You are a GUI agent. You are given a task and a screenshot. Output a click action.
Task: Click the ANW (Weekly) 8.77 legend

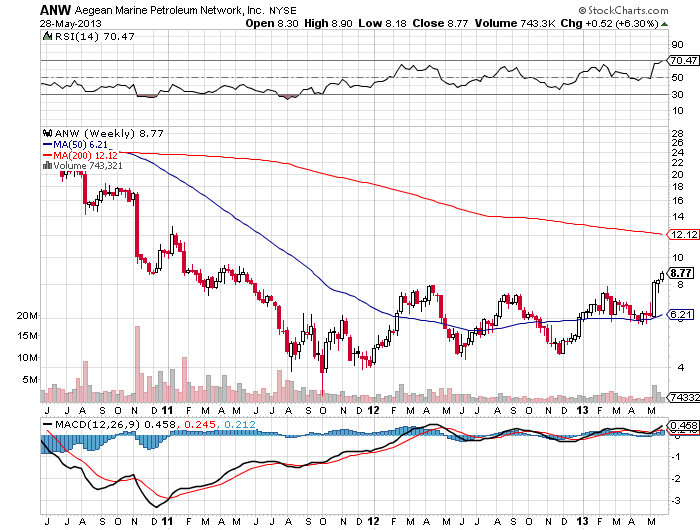click(109, 133)
